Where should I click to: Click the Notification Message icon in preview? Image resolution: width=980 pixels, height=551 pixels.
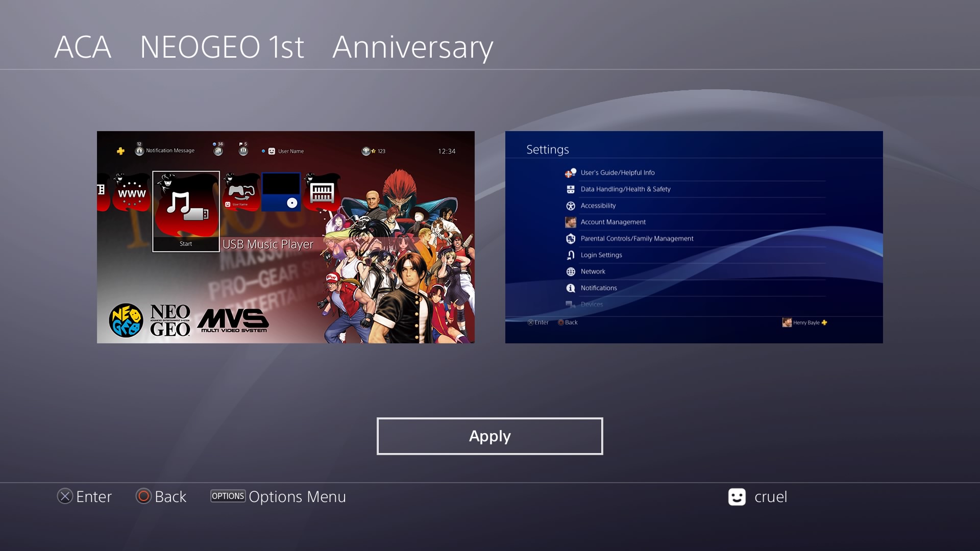point(139,151)
